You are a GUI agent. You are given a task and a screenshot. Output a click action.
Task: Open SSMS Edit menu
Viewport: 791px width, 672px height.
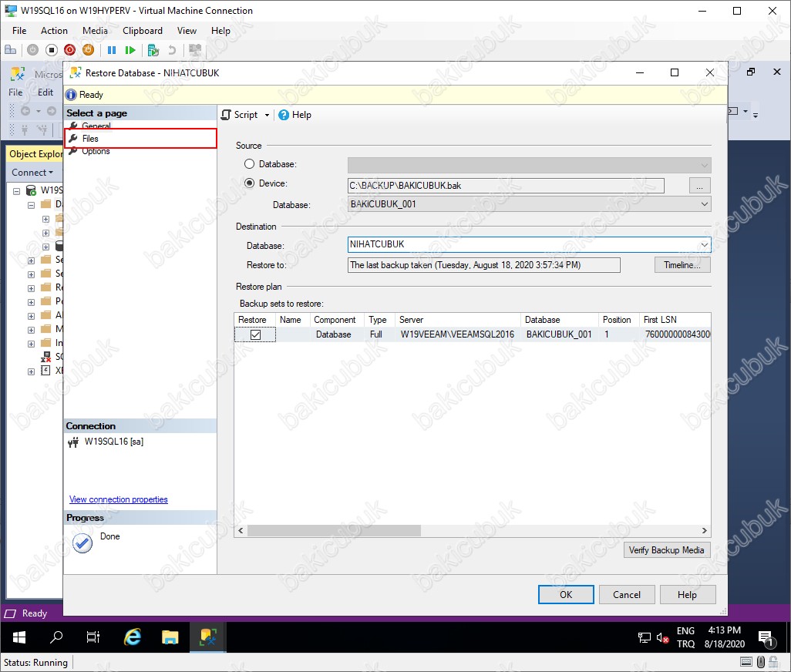click(45, 92)
